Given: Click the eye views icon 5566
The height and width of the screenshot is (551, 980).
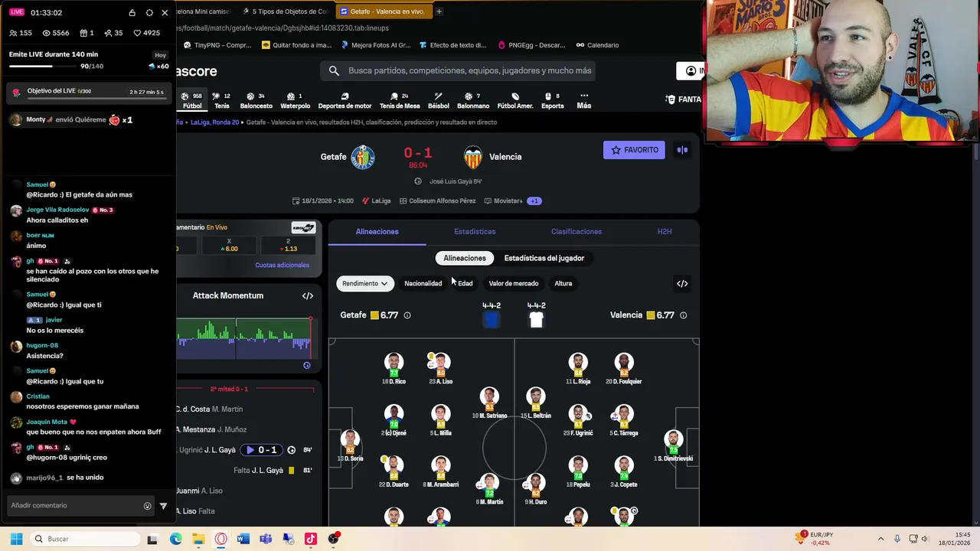Looking at the screenshot, I should click(46, 33).
